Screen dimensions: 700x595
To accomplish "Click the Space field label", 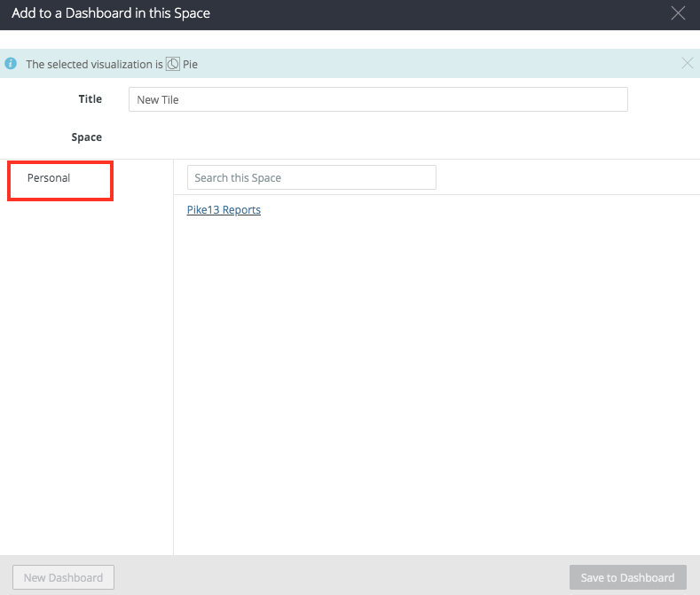I will 86,137.
